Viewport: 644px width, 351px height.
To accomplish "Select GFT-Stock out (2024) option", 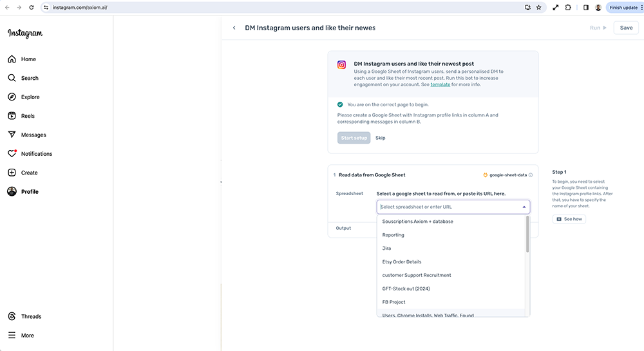I will tap(451, 289).
